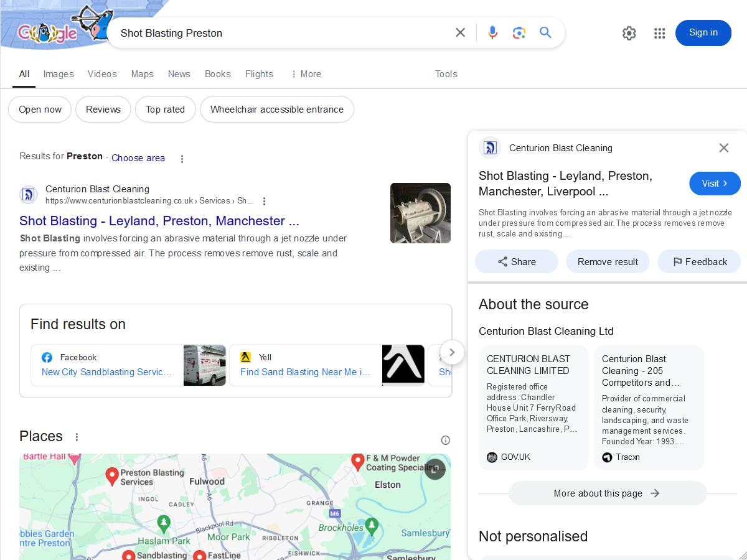Open the Tools filter options
The height and width of the screenshot is (560, 747).
(x=446, y=74)
